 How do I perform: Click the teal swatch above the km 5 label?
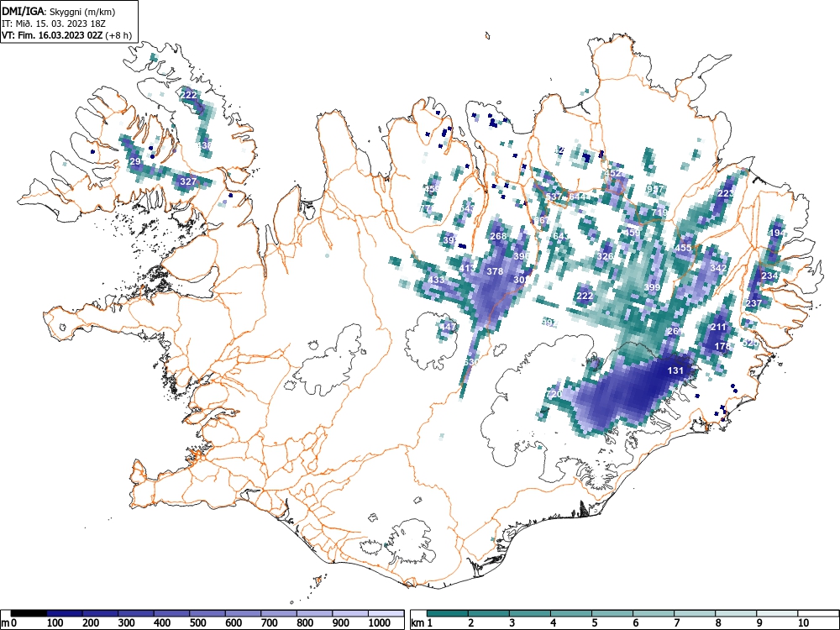tap(612, 613)
